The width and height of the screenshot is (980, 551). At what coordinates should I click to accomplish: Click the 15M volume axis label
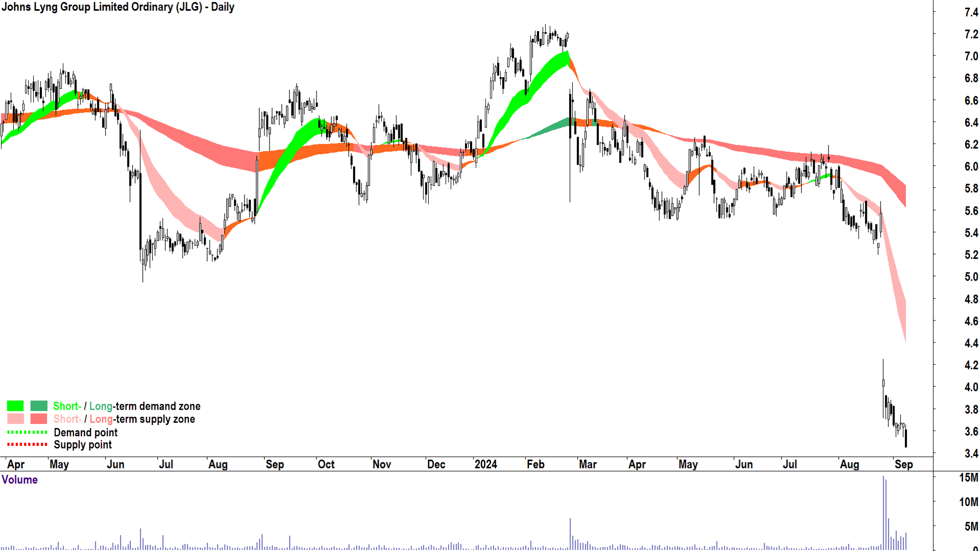coord(968,478)
